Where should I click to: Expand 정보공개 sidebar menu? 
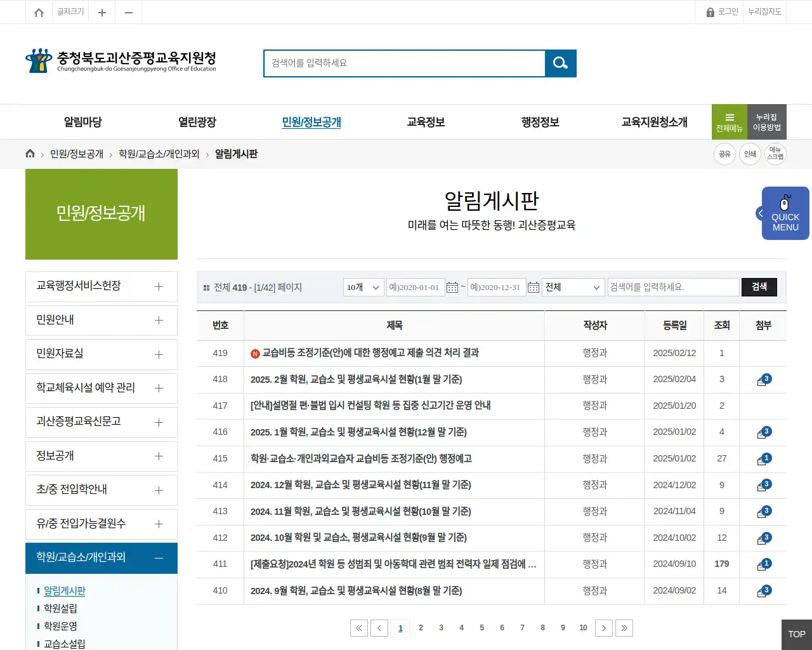pos(101,456)
